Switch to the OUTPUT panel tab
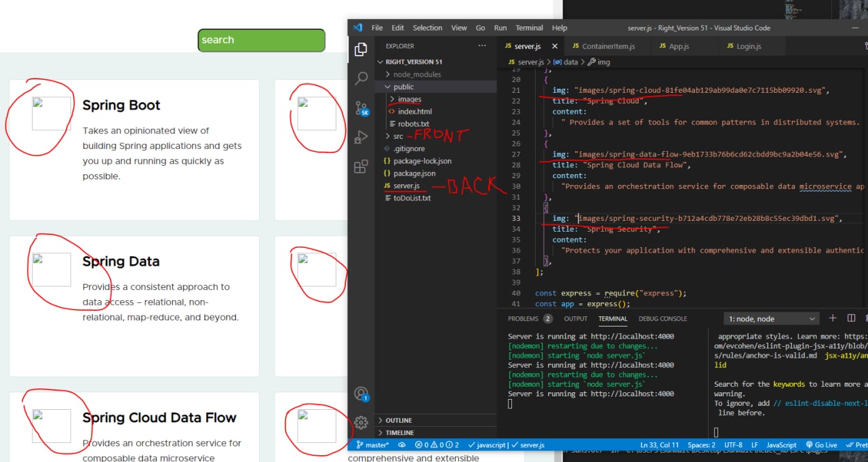Viewport: 868px width, 462px height. (x=576, y=318)
